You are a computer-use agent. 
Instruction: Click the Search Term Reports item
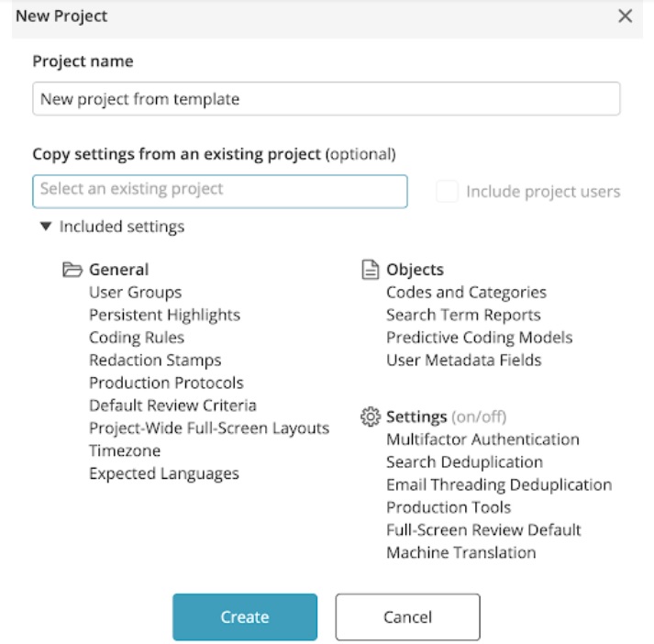pyautogui.click(x=463, y=316)
